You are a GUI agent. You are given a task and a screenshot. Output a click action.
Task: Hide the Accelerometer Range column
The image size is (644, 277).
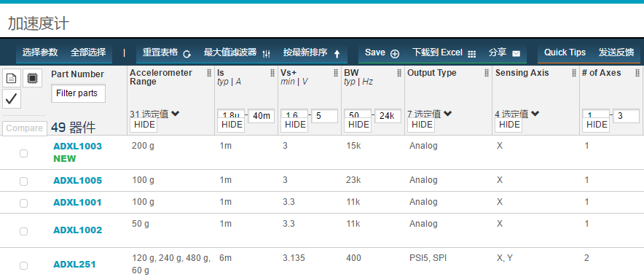(144, 125)
